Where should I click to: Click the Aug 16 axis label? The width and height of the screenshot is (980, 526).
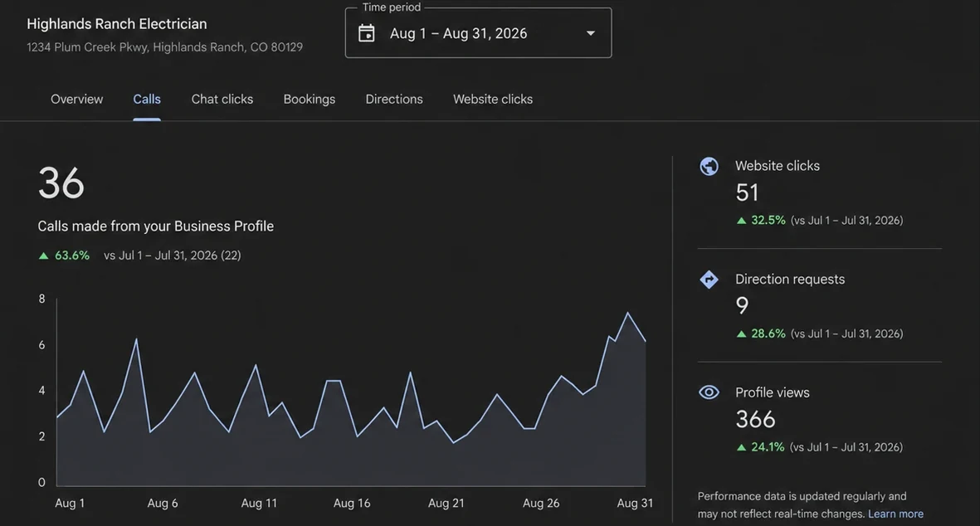(x=352, y=503)
